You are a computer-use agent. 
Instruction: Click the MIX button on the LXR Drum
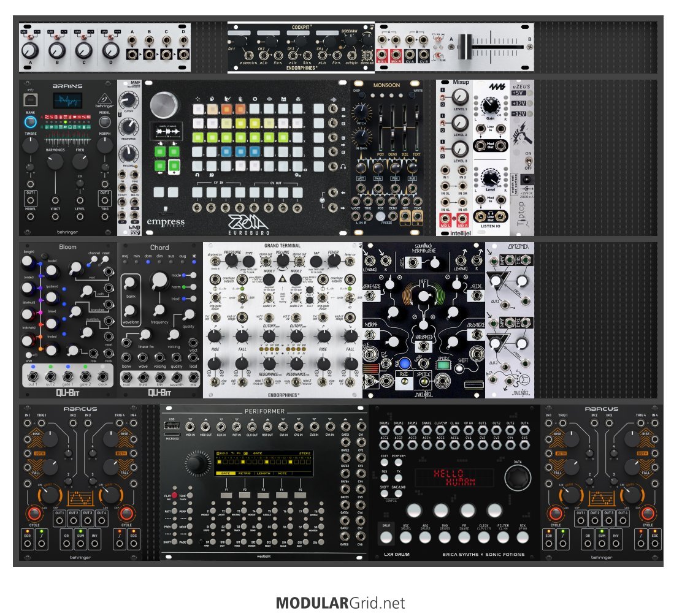(x=523, y=538)
